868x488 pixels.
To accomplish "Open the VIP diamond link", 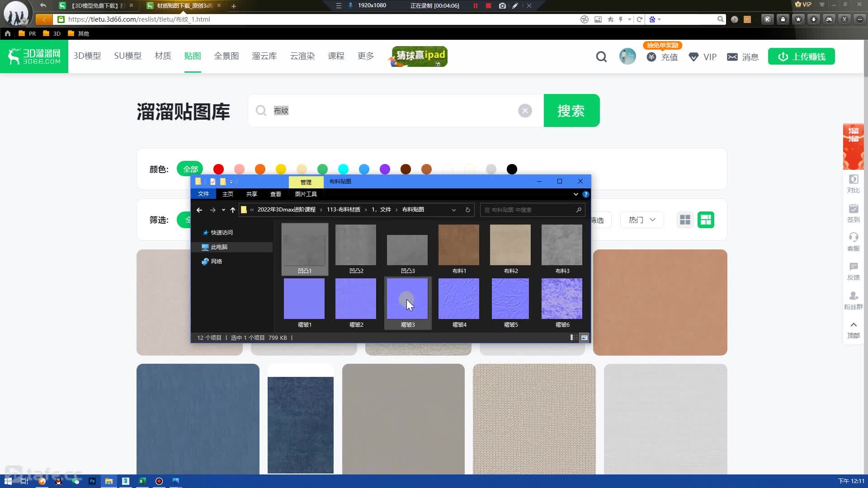I will click(703, 57).
